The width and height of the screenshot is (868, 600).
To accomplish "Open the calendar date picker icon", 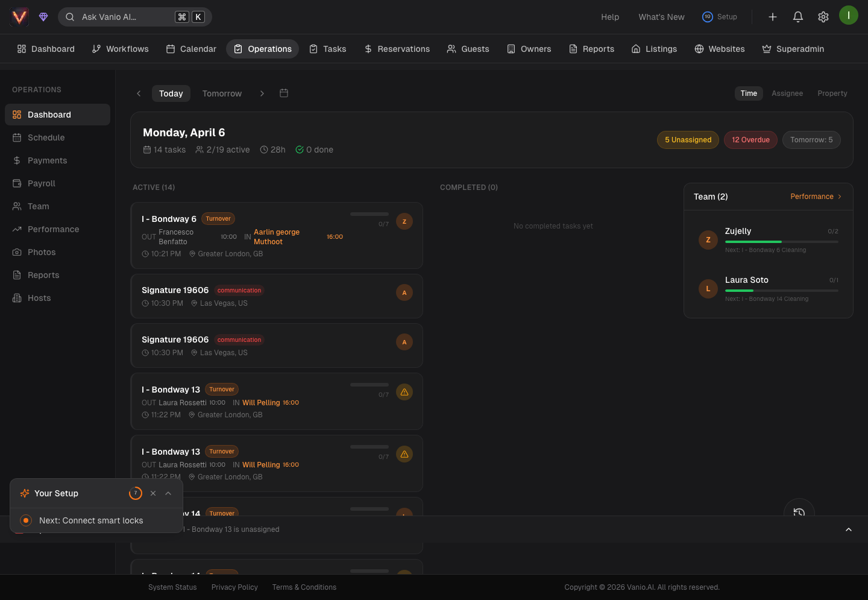I will (284, 93).
